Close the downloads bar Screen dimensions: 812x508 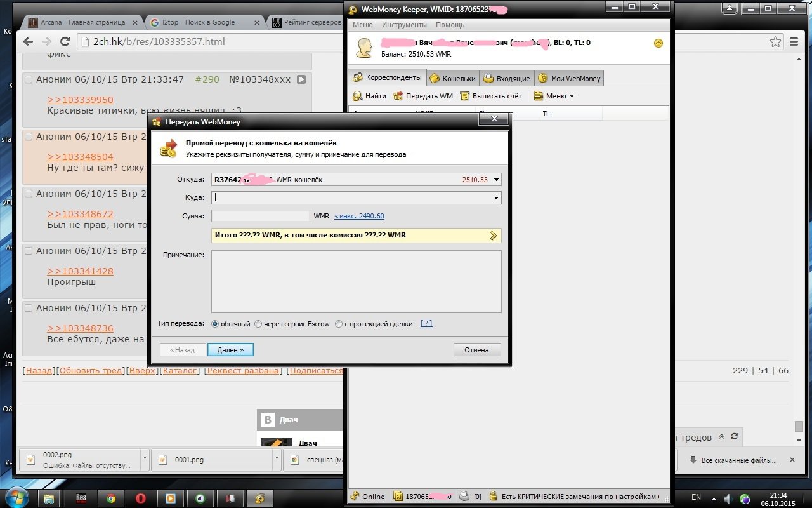(x=792, y=460)
